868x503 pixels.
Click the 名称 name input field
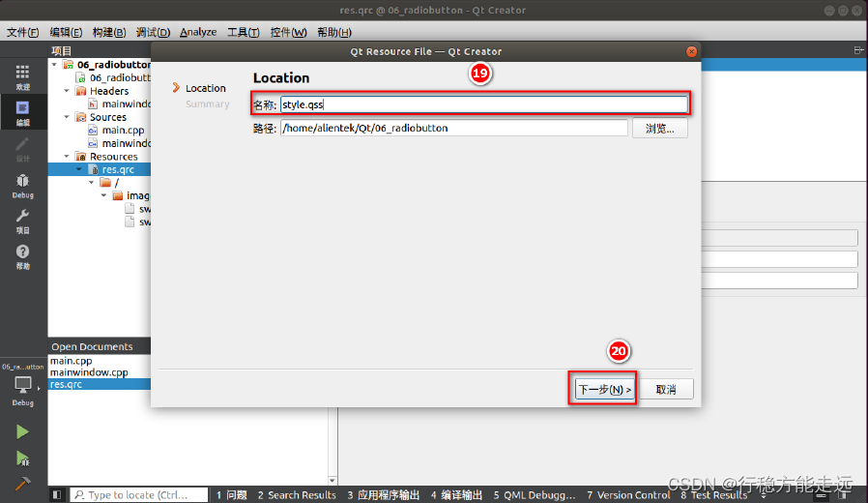(x=484, y=104)
